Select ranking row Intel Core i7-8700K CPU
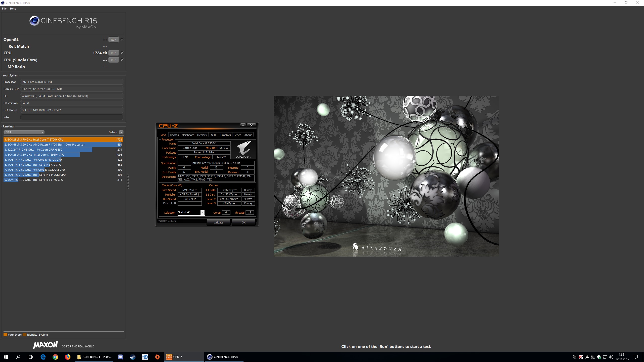This screenshot has width=644, height=362. coord(63,140)
